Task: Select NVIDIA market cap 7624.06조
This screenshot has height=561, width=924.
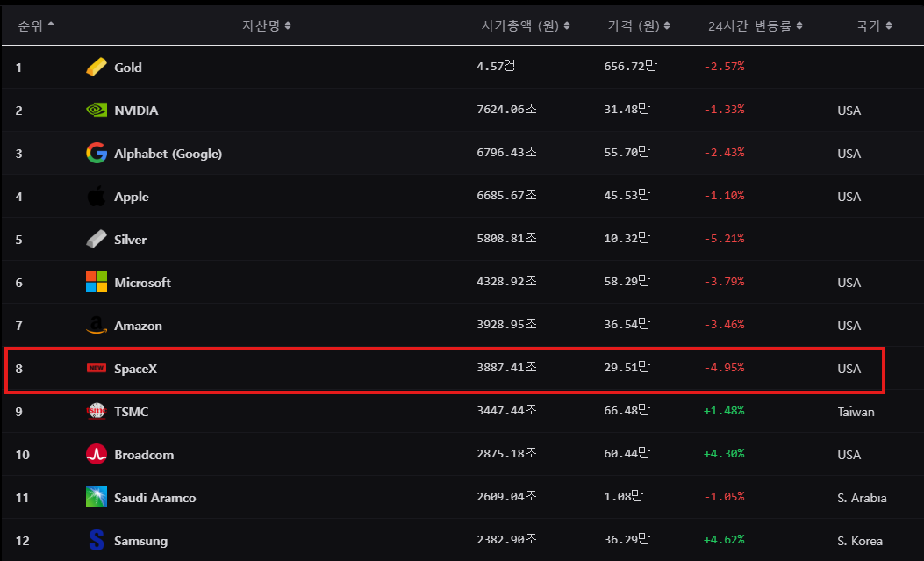Action: coord(507,109)
